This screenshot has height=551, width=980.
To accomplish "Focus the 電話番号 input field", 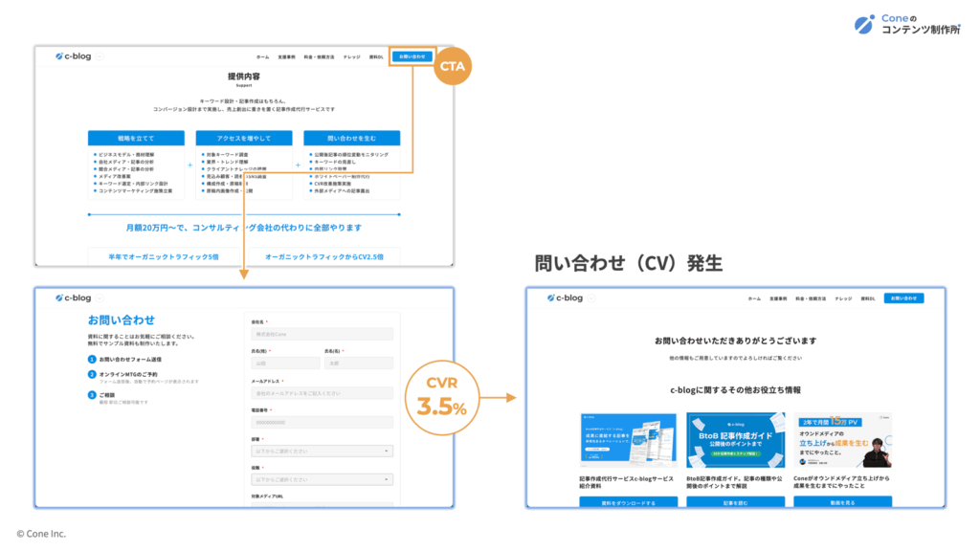I will (322, 422).
